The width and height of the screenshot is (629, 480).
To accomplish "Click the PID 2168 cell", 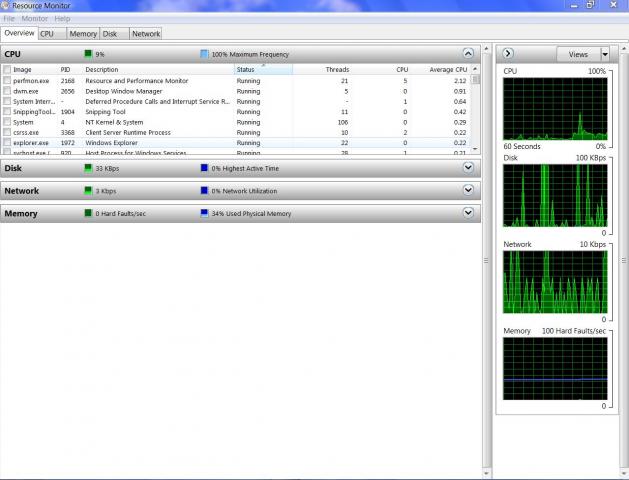I will [67, 81].
